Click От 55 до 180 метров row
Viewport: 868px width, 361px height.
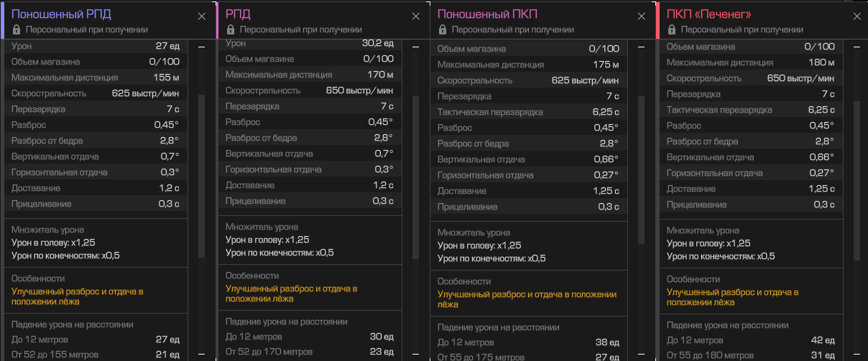[751, 356]
